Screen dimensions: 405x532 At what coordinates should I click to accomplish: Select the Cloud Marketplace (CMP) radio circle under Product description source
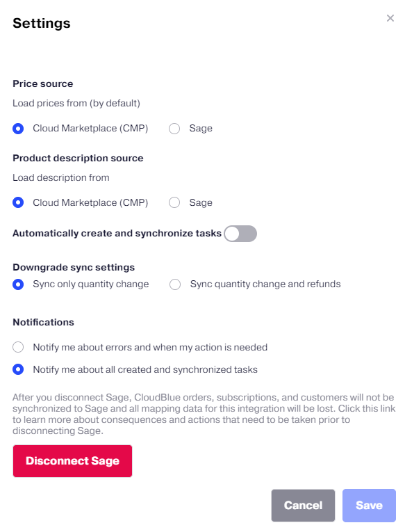coord(18,202)
